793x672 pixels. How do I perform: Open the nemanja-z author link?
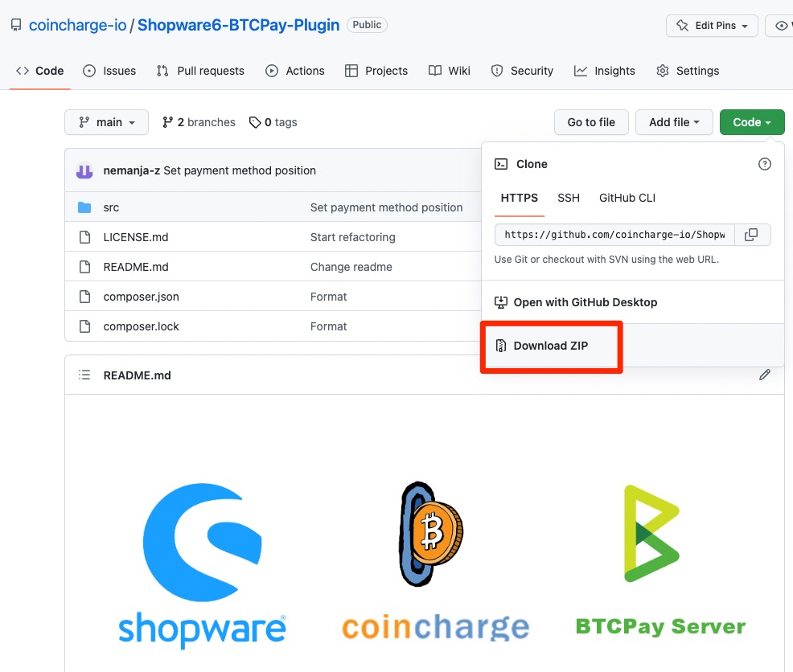click(131, 170)
